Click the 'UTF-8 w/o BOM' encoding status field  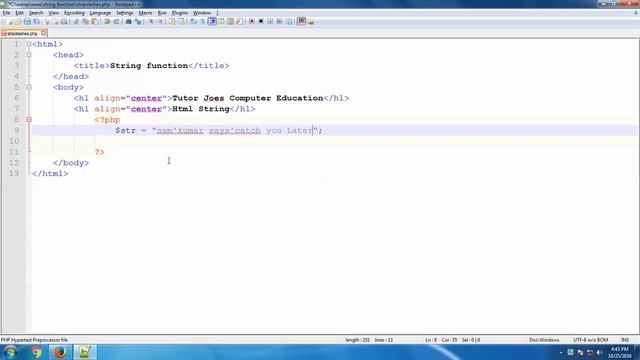point(591,340)
